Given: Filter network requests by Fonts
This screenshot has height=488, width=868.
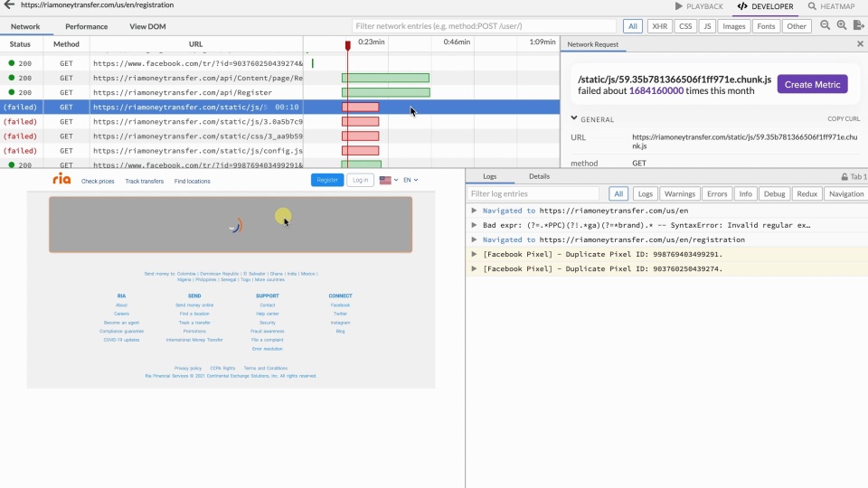Looking at the screenshot, I should (x=766, y=26).
